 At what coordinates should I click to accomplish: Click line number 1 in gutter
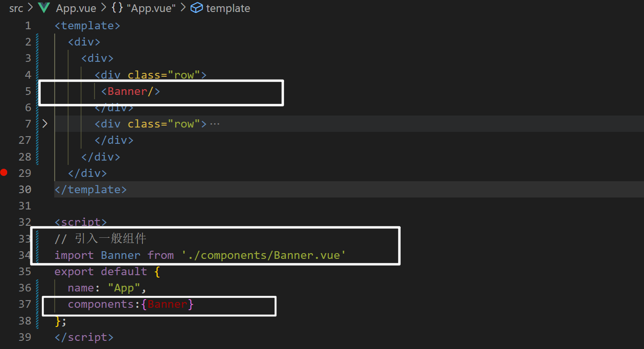(28, 25)
